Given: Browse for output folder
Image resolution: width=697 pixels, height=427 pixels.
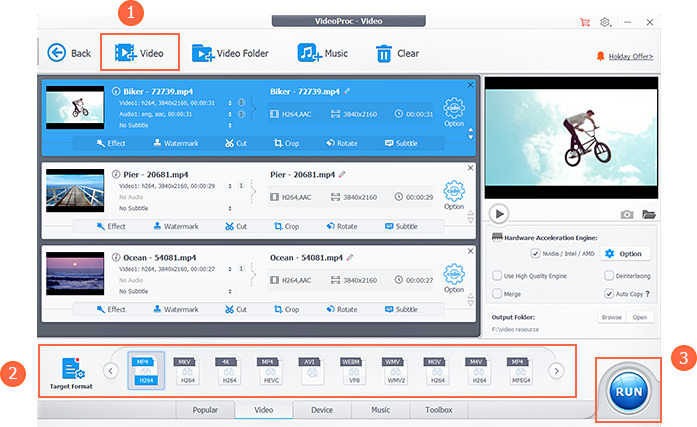Looking at the screenshot, I should tap(612, 317).
